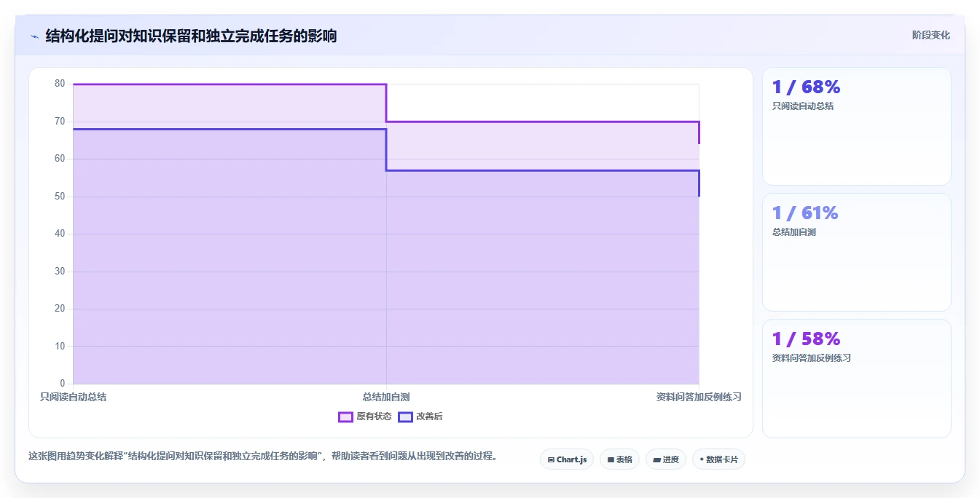This screenshot has height=498, width=980.
Task: Click the chart title 结构化提问对知识保留和独立完成任务的影响
Action: [191, 36]
